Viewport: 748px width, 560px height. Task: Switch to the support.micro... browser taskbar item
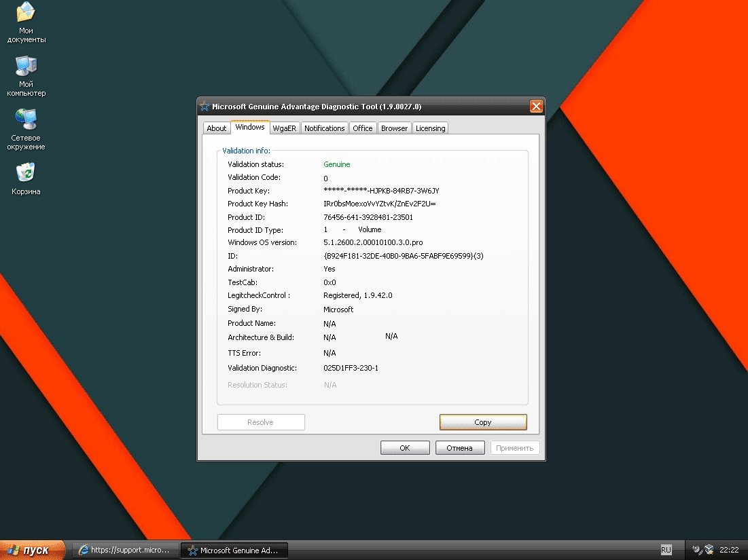pos(125,550)
